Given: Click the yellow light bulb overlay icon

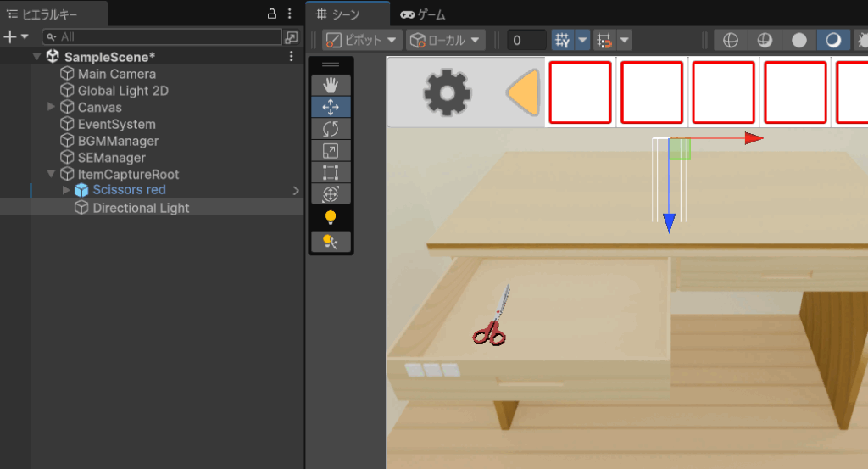Looking at the screenshot, I should coord(331,217).
